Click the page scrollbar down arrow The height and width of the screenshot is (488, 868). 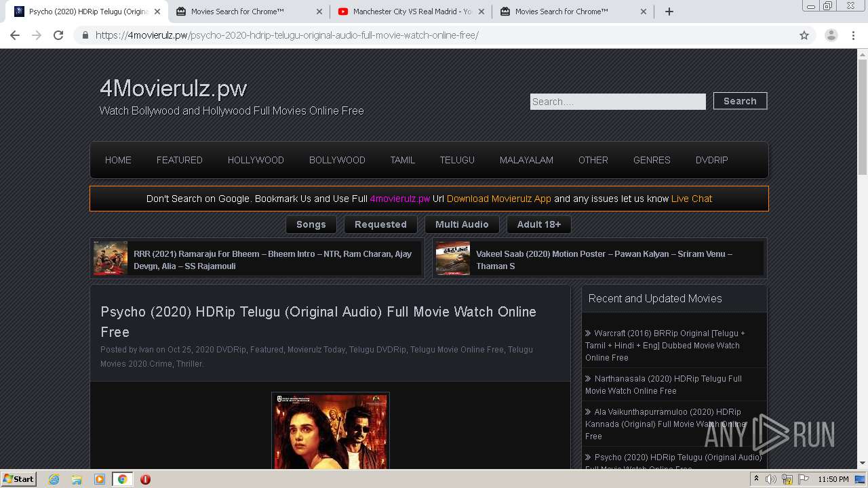(863, 464)
